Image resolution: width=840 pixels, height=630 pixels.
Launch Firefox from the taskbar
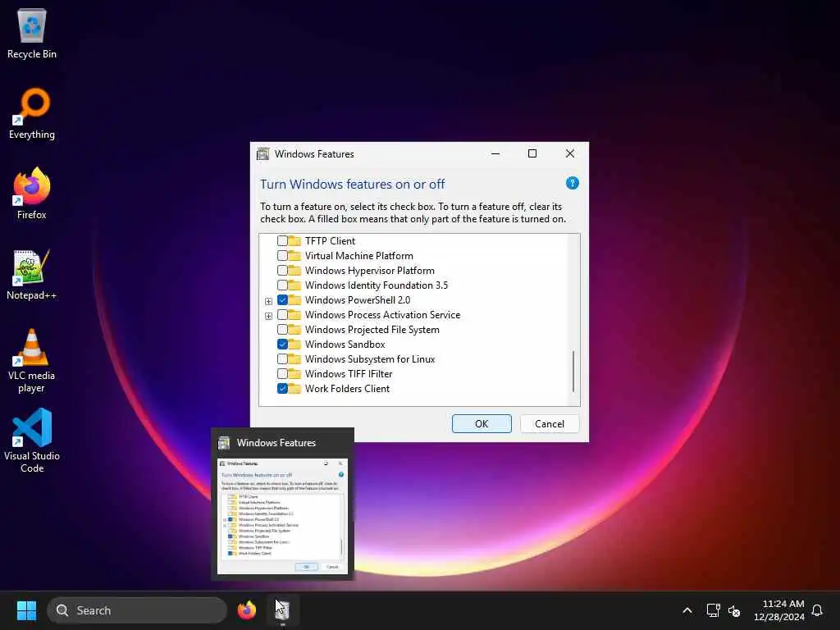(247, 610)
